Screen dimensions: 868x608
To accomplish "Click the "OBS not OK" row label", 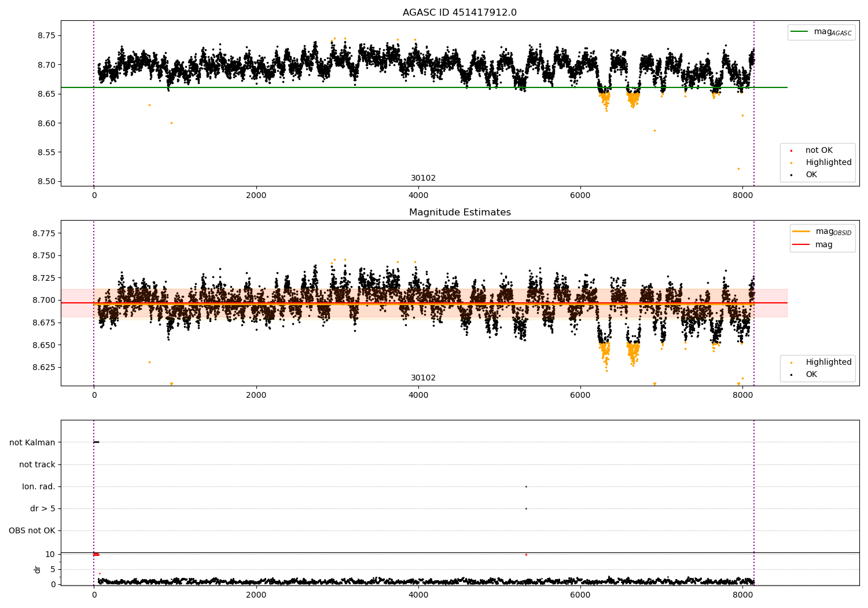I will tap(32, 530).
